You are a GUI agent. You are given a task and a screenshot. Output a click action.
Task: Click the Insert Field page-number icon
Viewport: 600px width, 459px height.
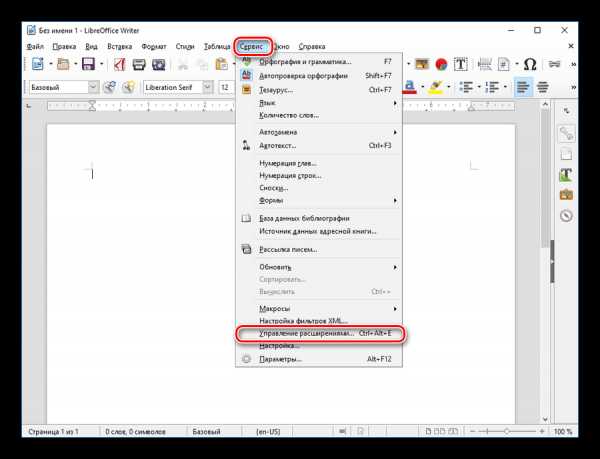click(x=504, y=64)
